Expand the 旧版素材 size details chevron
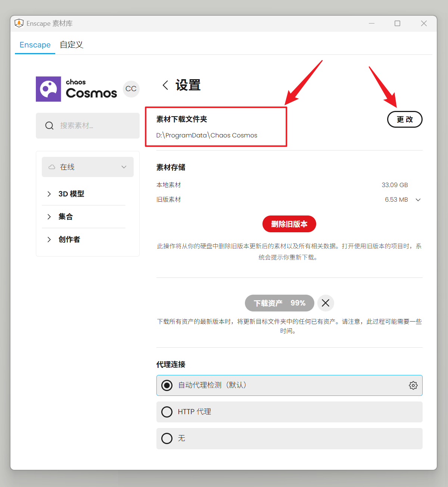The image size is (448, 487). (418, 200)
